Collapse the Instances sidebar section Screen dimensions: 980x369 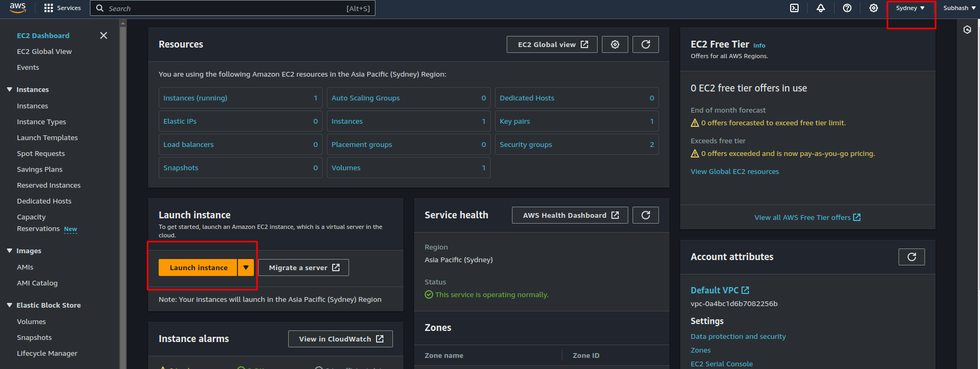(10, 89)
